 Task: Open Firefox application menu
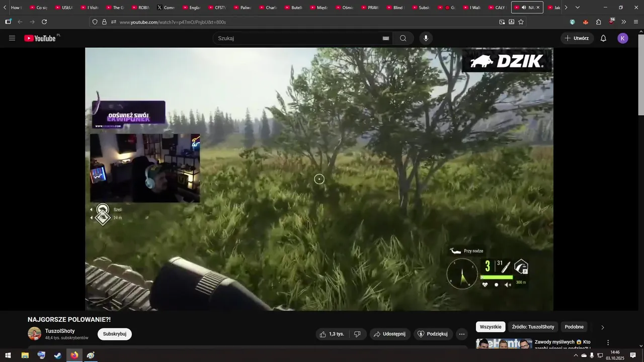click(636, 22)
